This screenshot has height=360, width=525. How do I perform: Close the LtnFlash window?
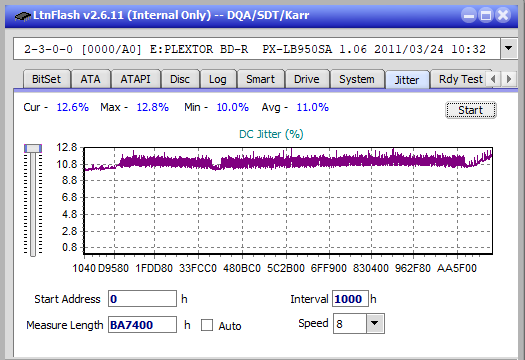click(503, 15)
